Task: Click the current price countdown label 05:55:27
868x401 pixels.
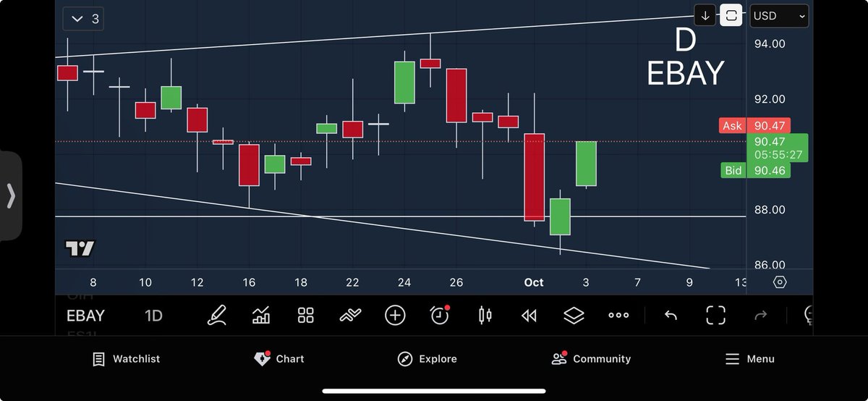Action: (778, 155)
